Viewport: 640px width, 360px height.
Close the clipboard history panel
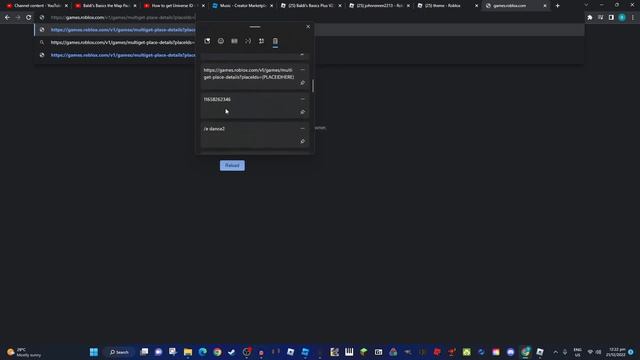[308, 27]
